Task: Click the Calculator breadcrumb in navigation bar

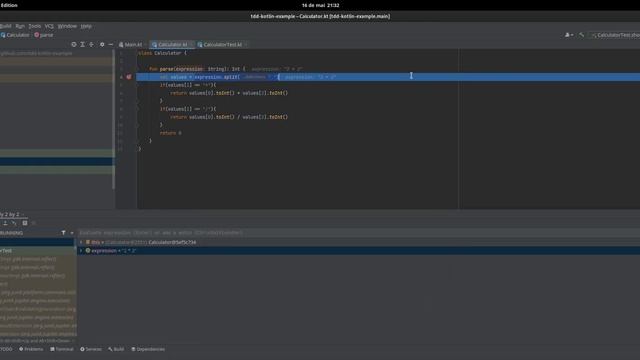Action: [x=15, y=35]
